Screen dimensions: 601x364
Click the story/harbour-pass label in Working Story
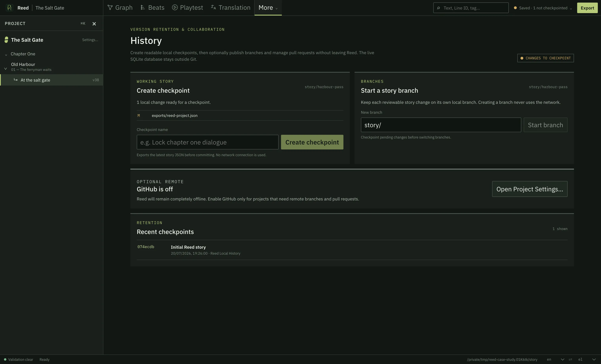tap(324, 87)
